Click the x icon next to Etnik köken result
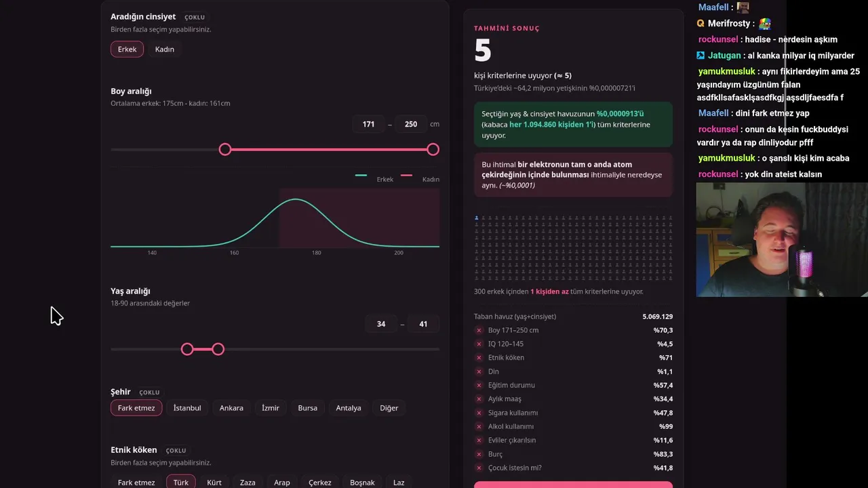Image resolution: width=868 pixels, height=488 pixels. (x=479, y=358)
